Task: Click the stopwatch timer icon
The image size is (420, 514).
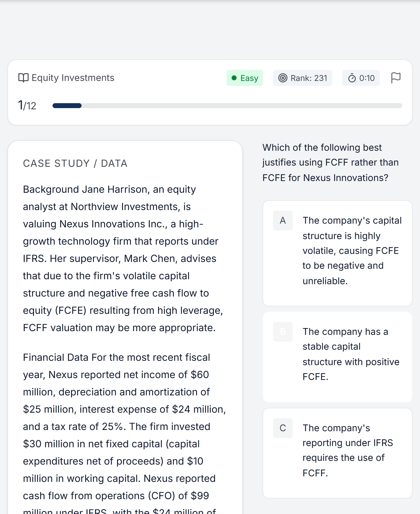Action: point(352,78)
